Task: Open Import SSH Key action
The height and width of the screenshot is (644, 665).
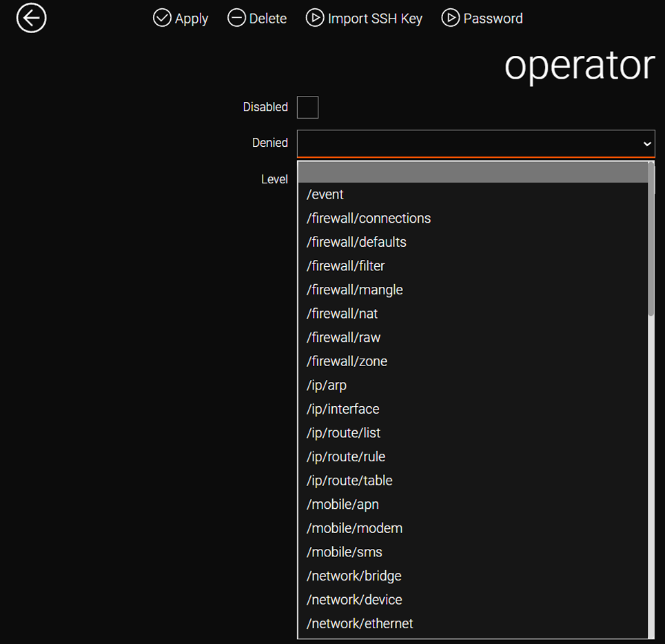Action: coord(364,18)
